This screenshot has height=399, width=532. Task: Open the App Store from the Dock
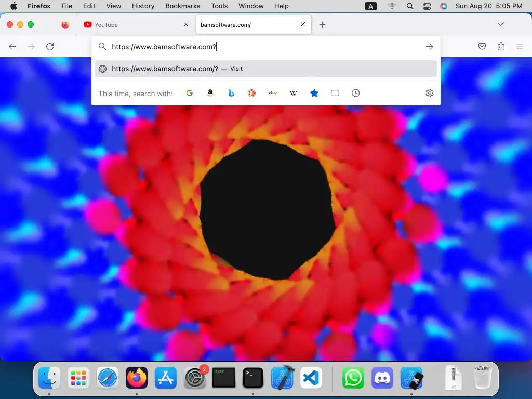pyautogui.click(x=166, y=378)
